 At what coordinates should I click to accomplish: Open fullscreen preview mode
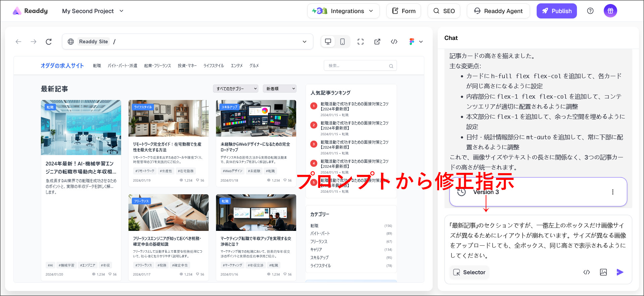361,42
